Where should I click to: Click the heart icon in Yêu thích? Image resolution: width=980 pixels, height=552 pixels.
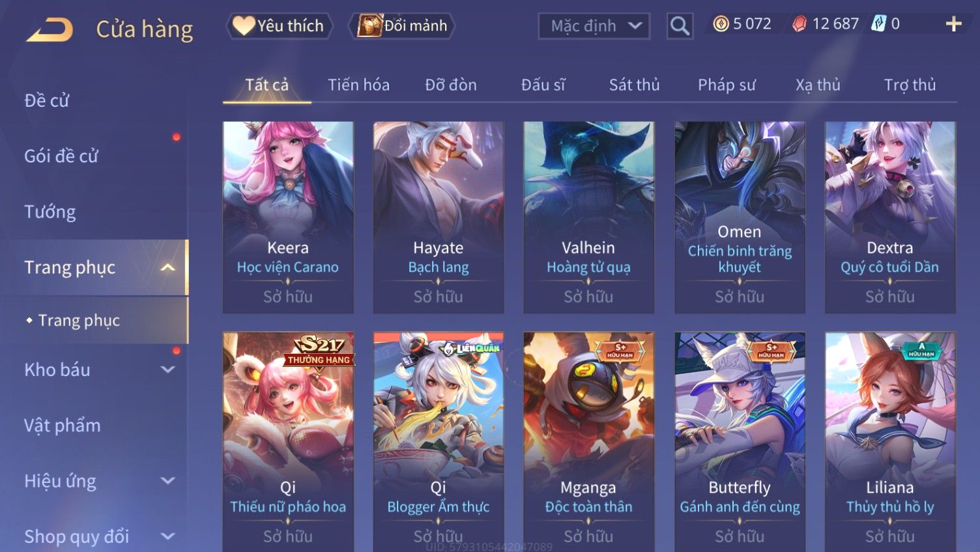pos(244,25)
